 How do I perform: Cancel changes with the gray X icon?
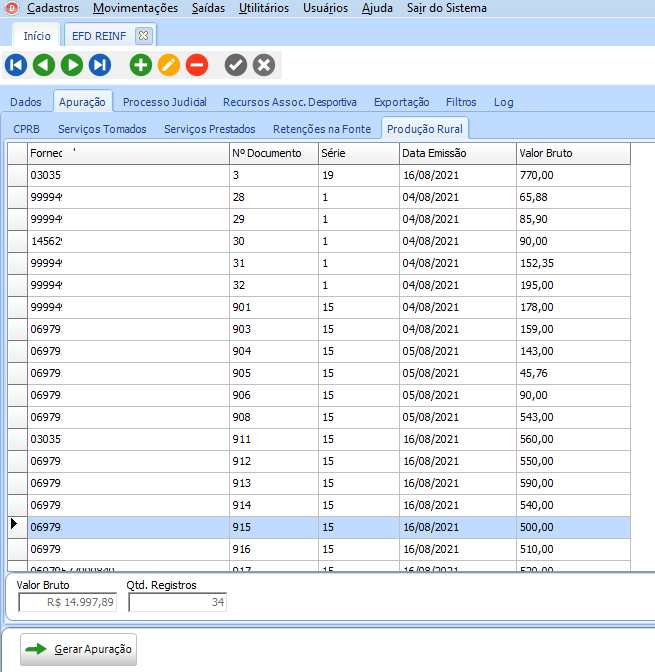(x=264, y=65)
